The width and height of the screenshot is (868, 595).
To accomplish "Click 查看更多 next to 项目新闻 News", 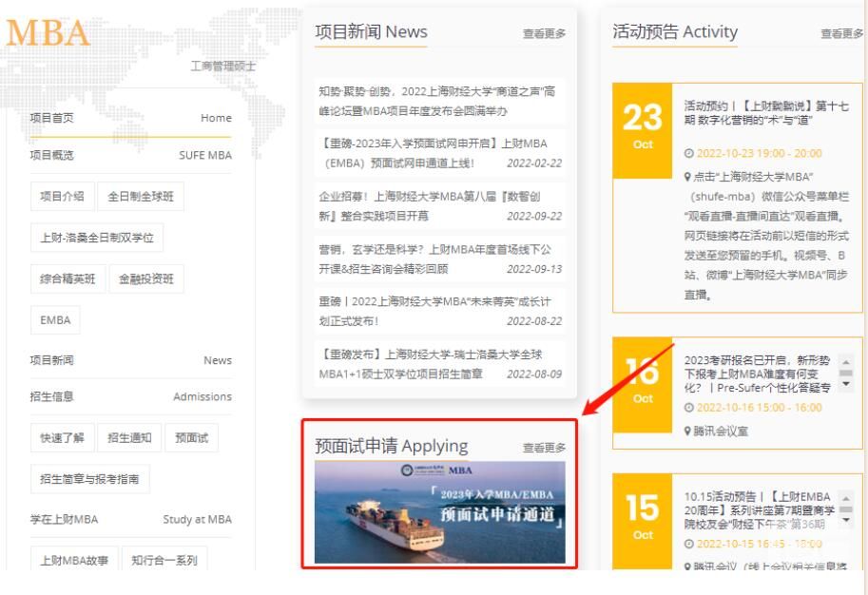I will click(544, 34).
